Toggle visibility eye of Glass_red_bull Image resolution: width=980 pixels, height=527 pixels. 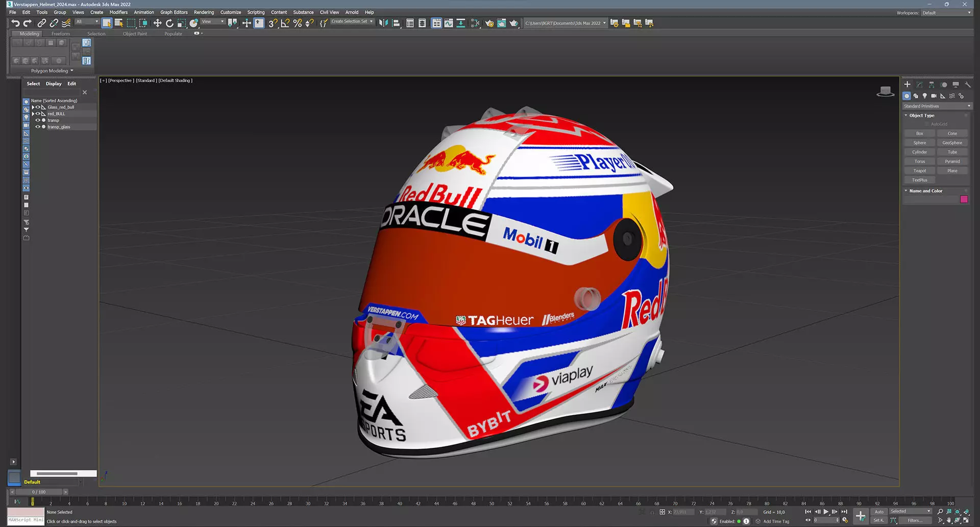38,107
